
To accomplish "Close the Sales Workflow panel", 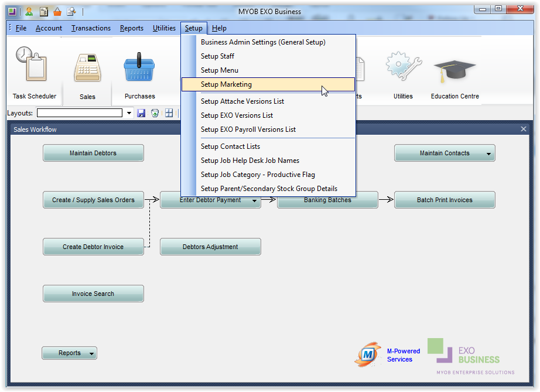I will [524, 129].
